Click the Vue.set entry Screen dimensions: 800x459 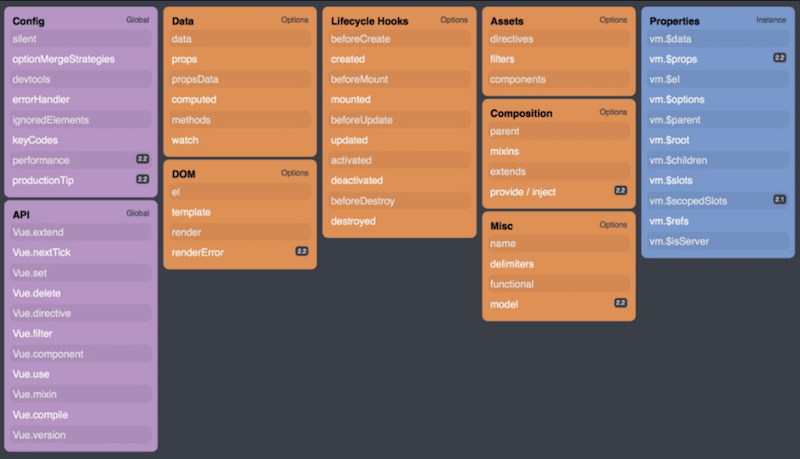pyautogui.click(x=81, y=273)
